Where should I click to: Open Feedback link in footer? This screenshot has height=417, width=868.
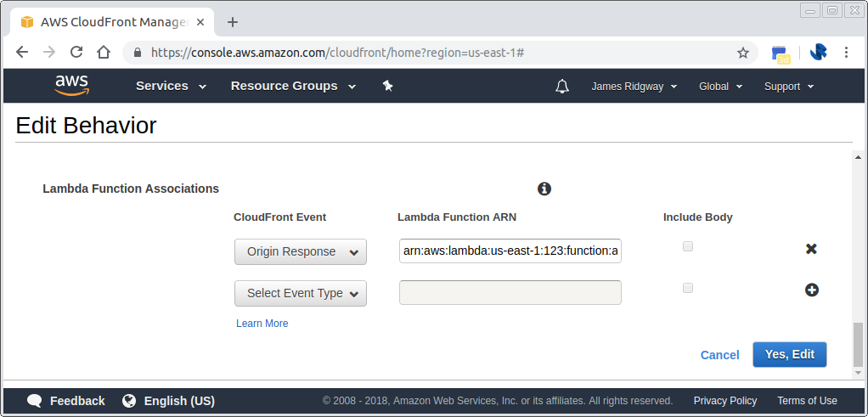coord(77,400)
